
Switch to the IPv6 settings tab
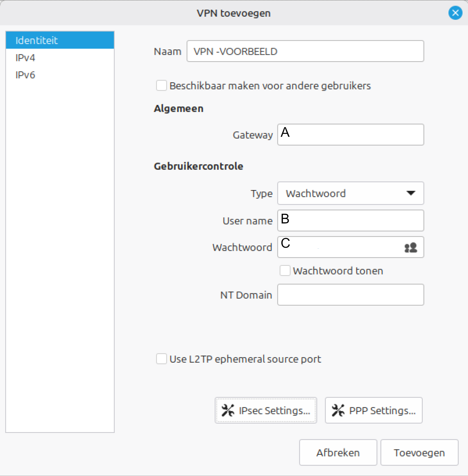point(25,75)
